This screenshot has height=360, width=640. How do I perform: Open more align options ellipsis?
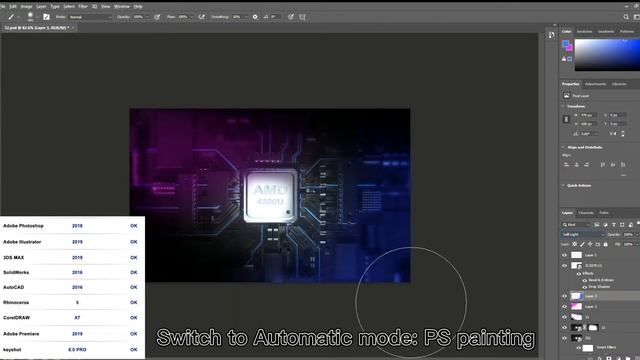click(x=623, y=175)
